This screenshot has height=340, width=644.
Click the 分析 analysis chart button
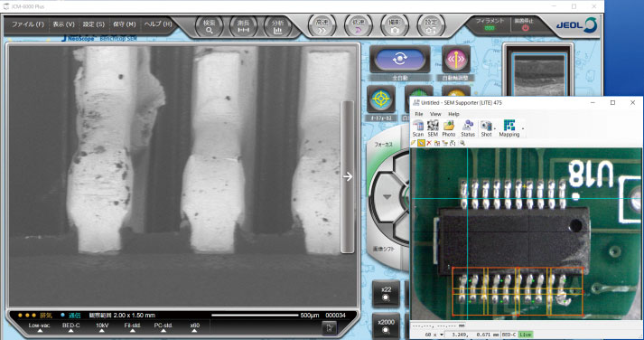(x=278, y=26)
